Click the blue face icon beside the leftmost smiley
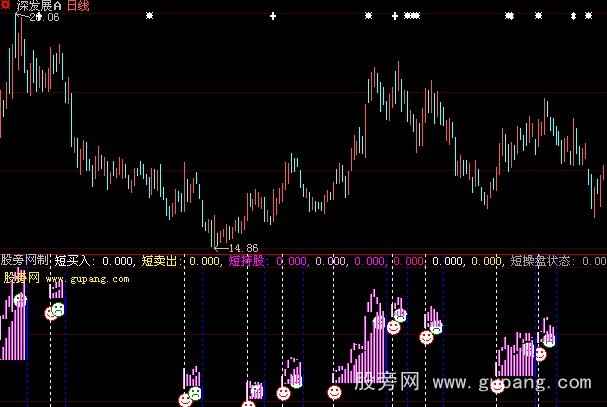 coord(59,312)
